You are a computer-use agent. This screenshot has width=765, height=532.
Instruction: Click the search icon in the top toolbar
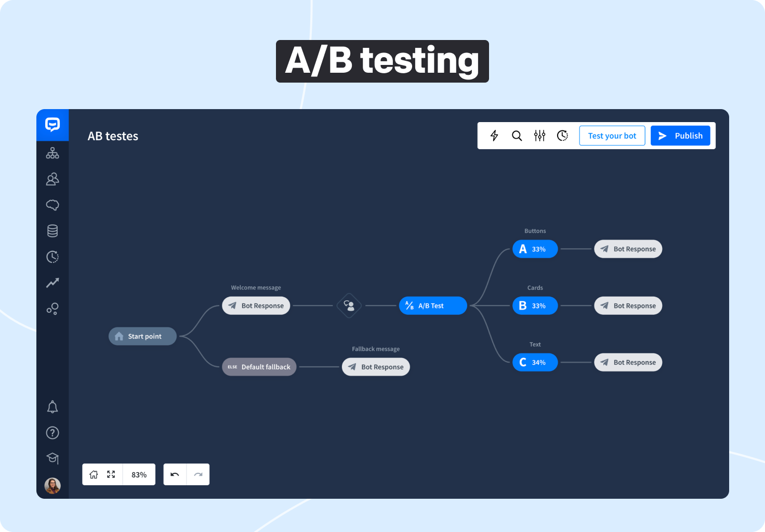pos(517,136)
